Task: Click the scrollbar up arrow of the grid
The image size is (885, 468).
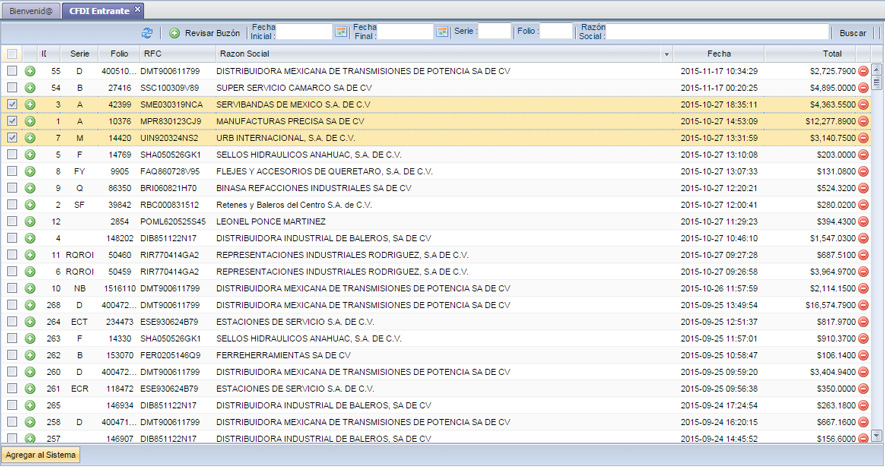Action: pos(877,69)
